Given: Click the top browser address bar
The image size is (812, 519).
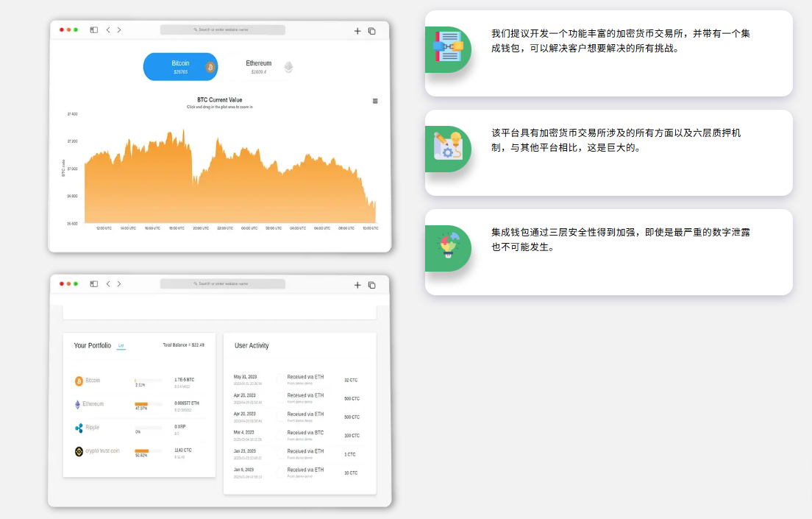Looking at the screenshot, I should click(x=222, y=30).
